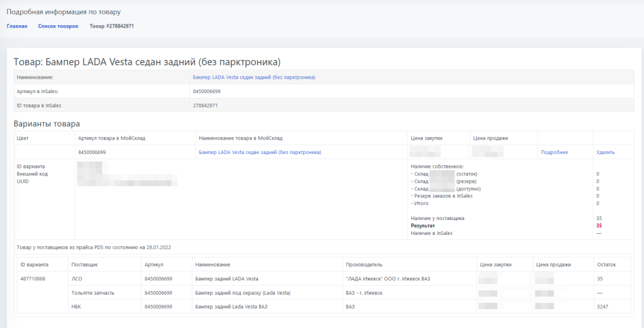This screenshot has width=644, height=328.
Task: Click the Товар #278842971 breadcrumb
Action: (111, 26)
